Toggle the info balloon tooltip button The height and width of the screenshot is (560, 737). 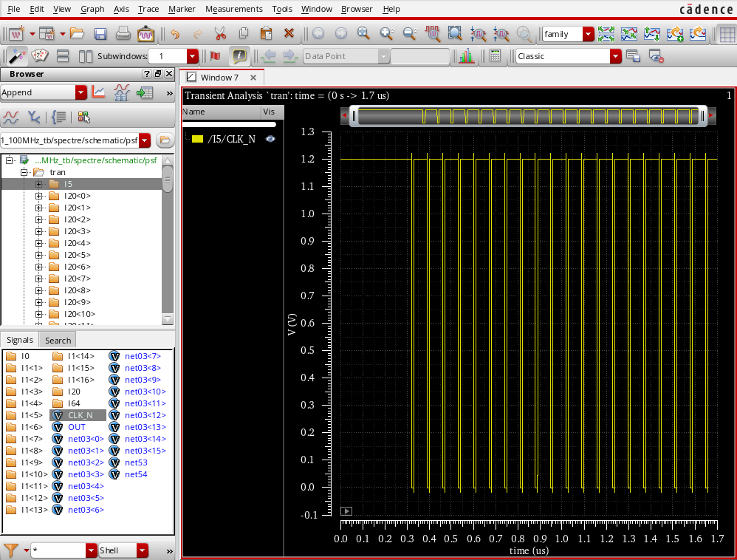239,56
